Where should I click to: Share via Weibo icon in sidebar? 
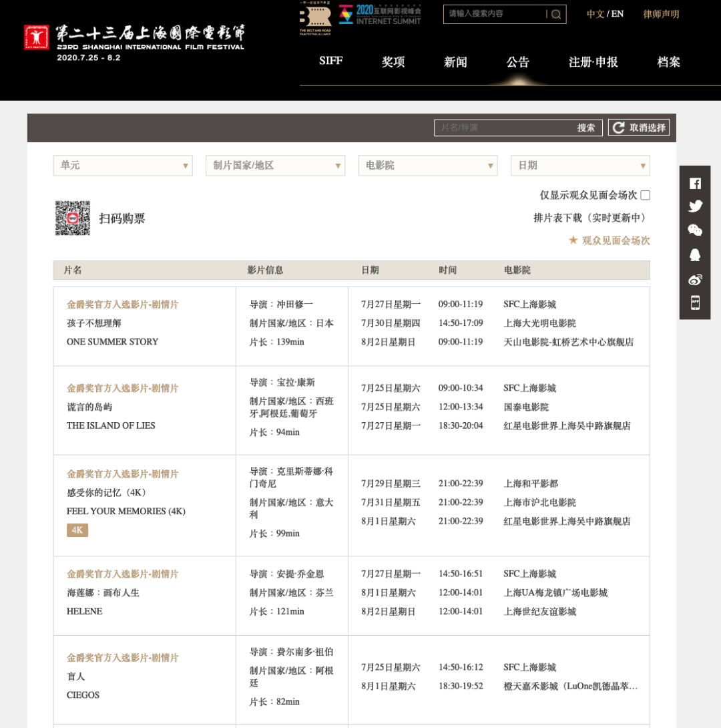(x=694, y=279)
